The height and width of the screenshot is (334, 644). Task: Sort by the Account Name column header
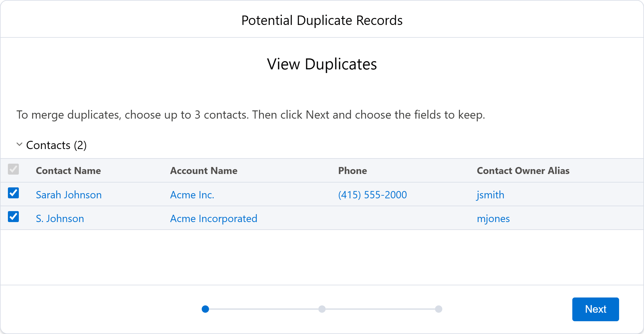[204, 171]
